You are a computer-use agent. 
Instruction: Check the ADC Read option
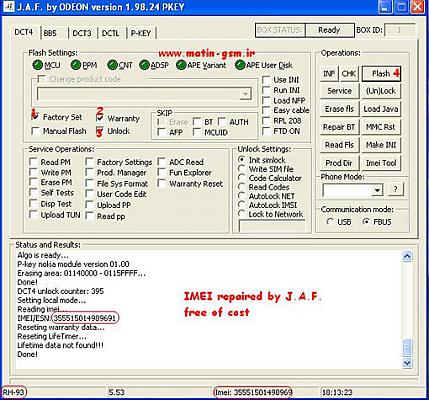[162, 162]
